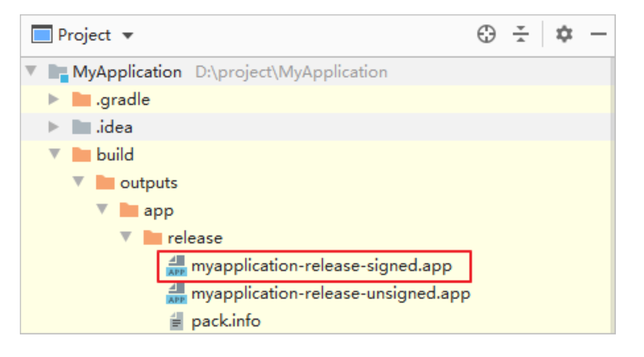644x357 pixels.
Task: Click the unsigned app file icon
Action: [x=176, y=294]
